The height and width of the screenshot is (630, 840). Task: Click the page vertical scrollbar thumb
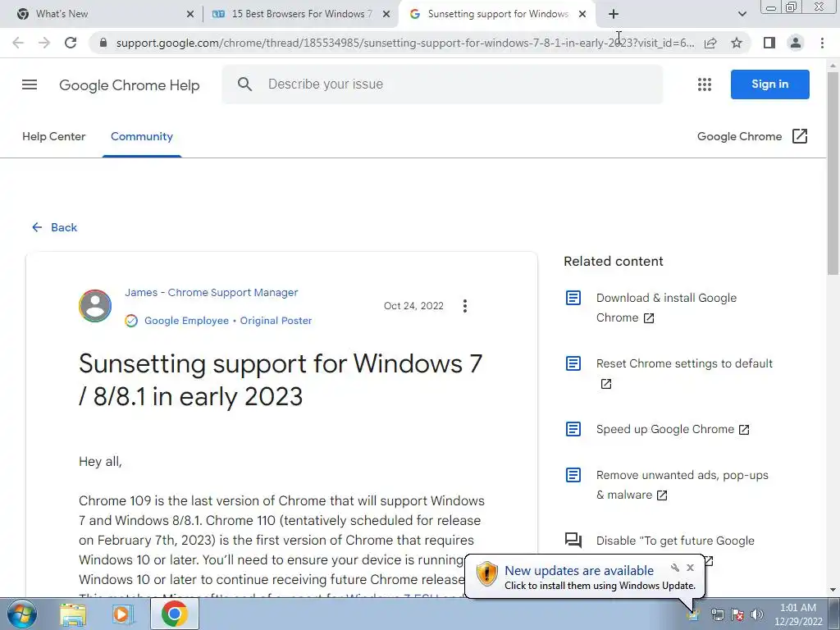coord(833,174)
